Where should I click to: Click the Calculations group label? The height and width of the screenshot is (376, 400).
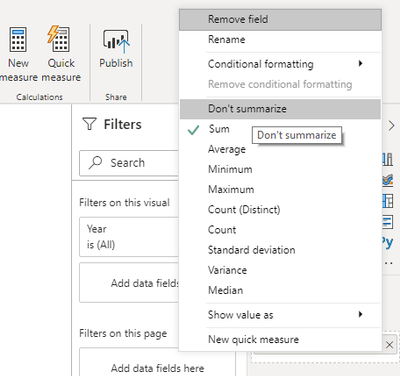[39, 97]
